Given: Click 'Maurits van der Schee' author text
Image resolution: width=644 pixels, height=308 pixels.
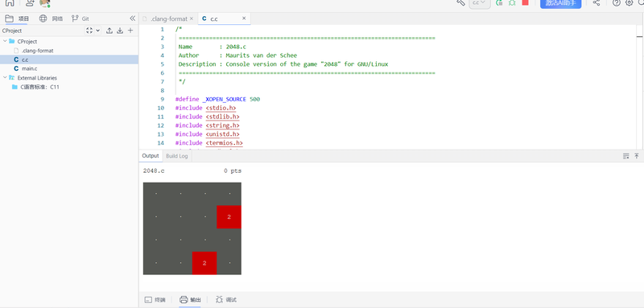Looking at the screenshot, I should [x=261, y=55].
